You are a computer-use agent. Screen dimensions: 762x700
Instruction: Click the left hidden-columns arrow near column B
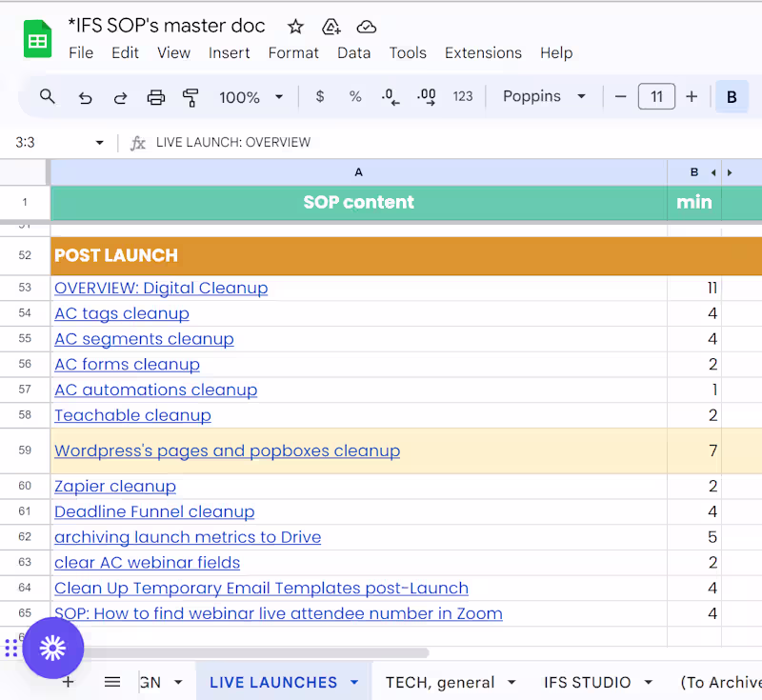tap(713, 172)
